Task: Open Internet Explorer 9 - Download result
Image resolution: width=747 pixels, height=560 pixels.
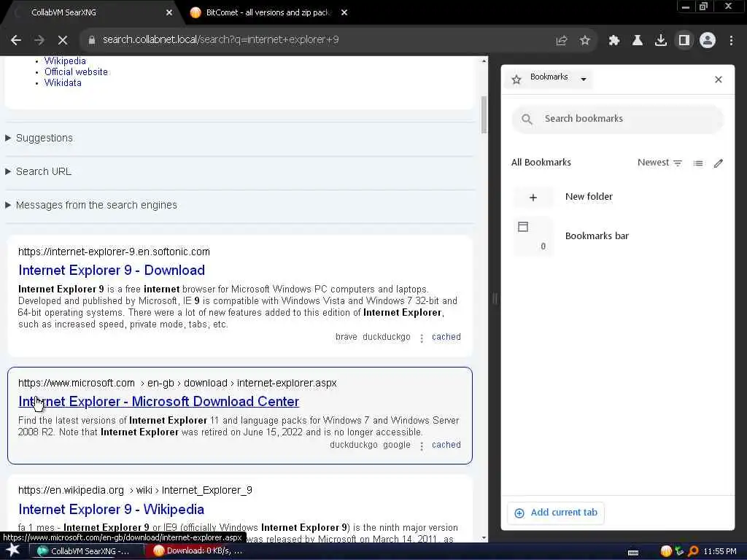Action: 112,271
